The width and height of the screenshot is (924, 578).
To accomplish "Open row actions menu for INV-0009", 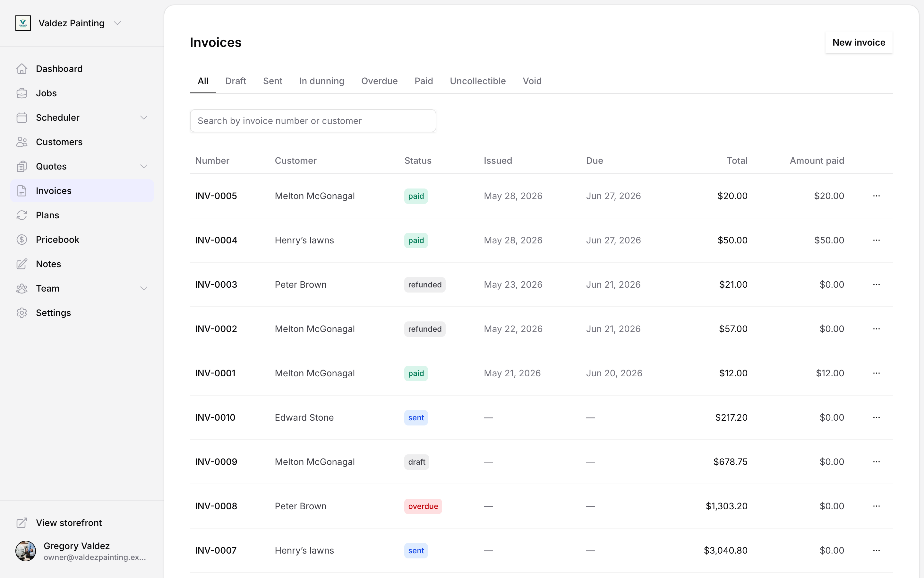I will [876, 462].
